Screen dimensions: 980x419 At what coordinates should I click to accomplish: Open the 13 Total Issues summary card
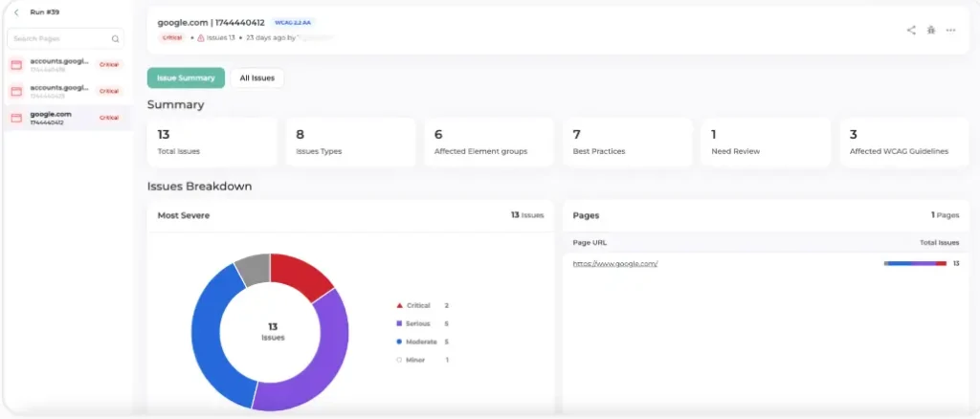point(212,142)
